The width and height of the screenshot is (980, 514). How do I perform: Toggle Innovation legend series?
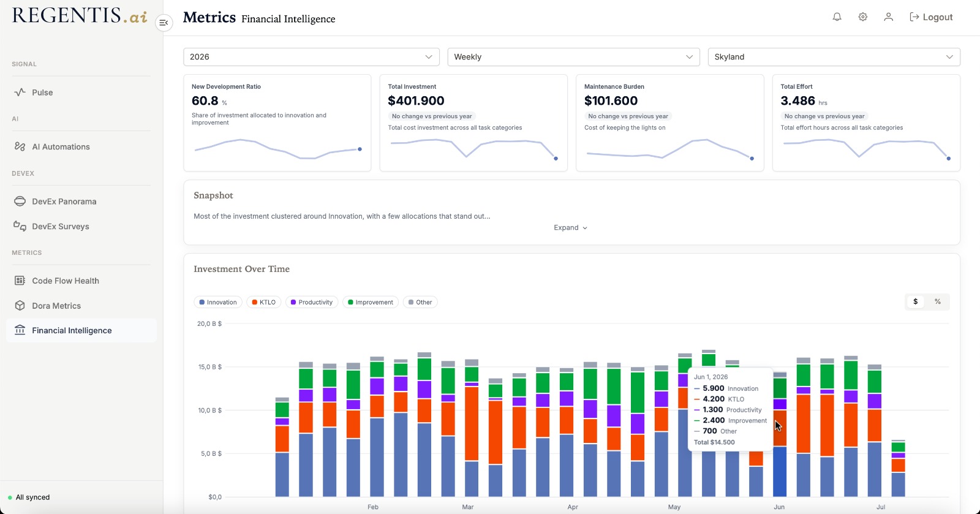click(218, 302)
